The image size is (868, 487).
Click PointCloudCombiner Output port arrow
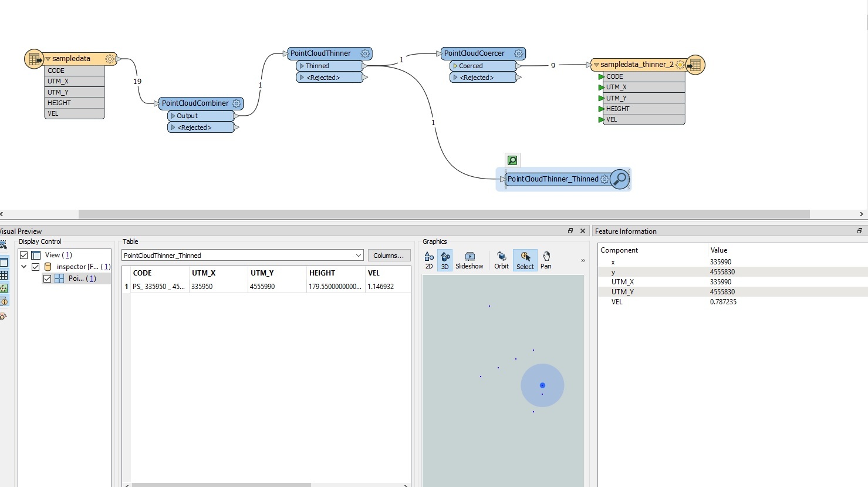pos(173,116)
